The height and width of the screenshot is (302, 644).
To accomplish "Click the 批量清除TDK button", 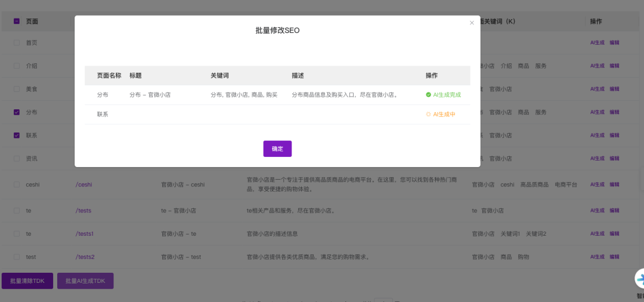I will pos(27,281).
